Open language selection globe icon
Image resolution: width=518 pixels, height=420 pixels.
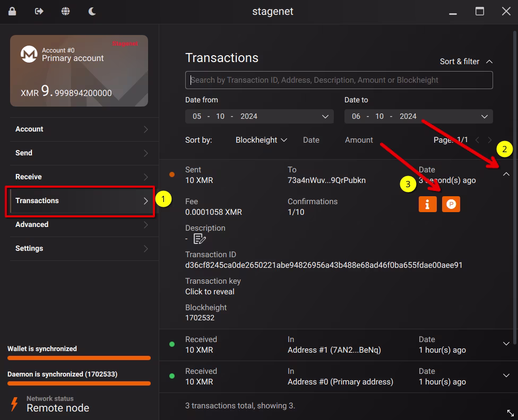coord(65,11)
